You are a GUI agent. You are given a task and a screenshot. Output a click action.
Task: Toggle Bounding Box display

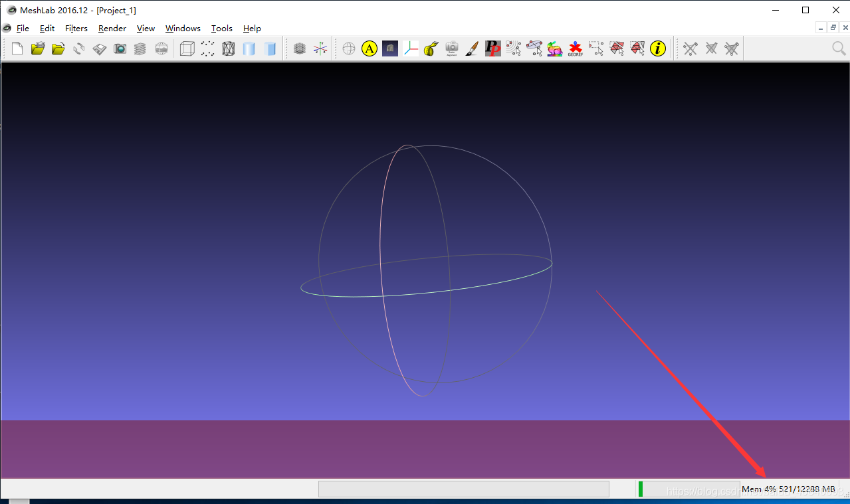(x=187, y=48)
